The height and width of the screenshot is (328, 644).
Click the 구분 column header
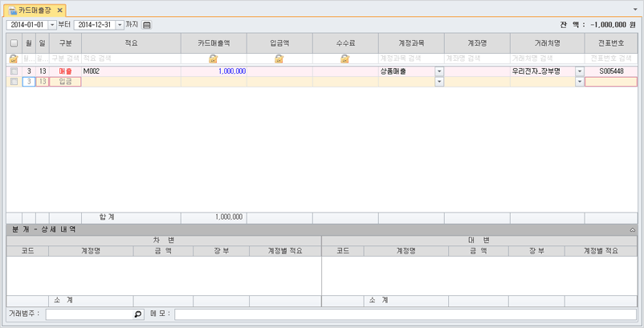[x=65, y=43]
